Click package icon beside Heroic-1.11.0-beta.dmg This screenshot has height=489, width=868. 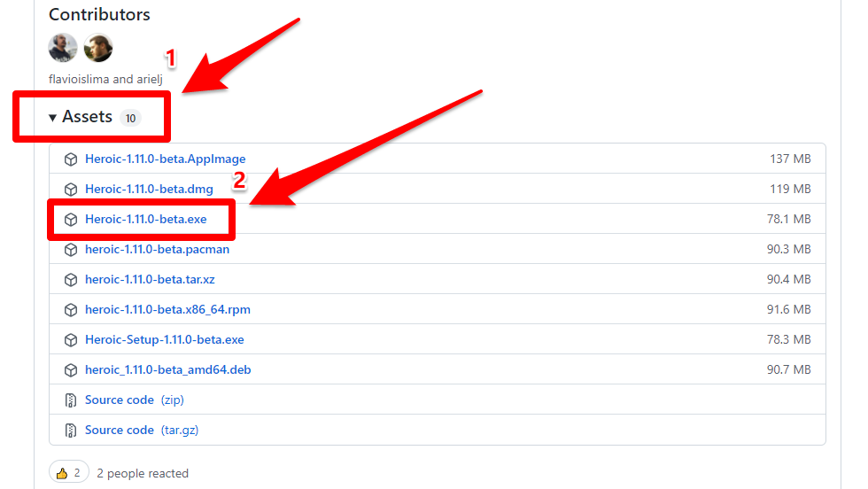click(x=71, y=190)
